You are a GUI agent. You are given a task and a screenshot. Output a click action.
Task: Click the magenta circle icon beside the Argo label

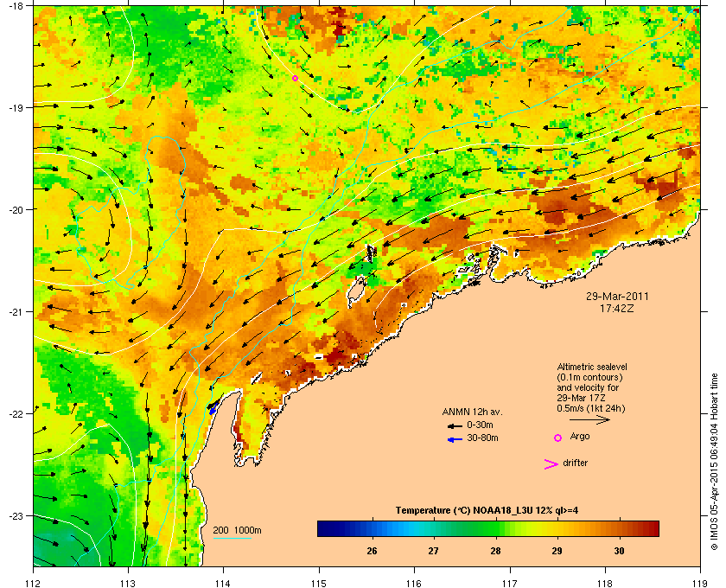(x=558, y=438)
